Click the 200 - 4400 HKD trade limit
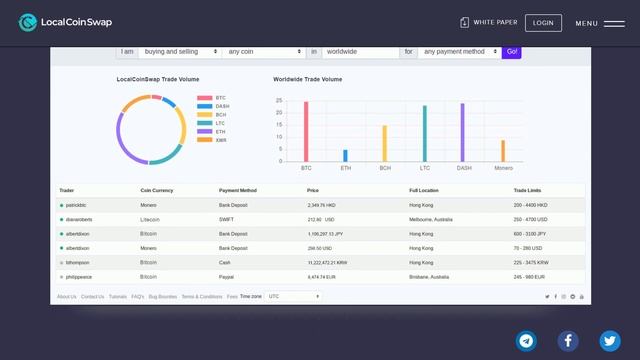 tap(530, 205)
